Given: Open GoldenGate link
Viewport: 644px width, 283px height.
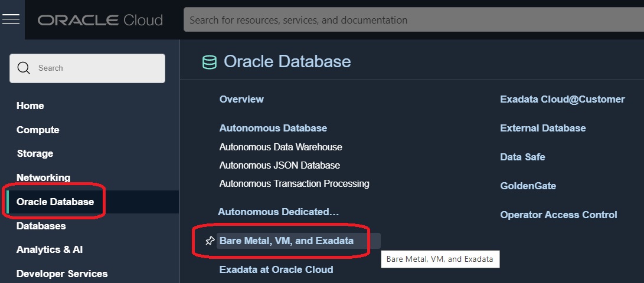Looking at the screenshot, I should [x=528, y=186].
